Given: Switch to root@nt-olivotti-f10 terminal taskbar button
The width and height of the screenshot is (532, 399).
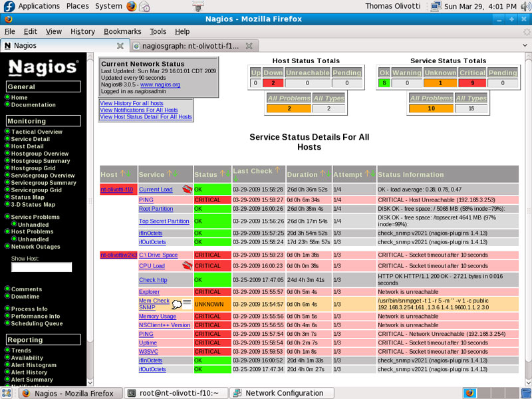Looking at the screenshot, I should coord(176,393).
